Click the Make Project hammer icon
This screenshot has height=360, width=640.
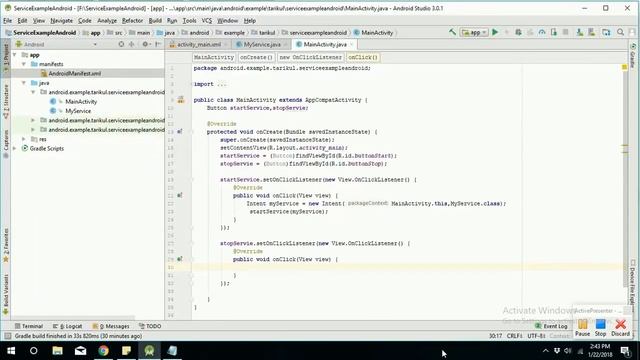click(x=452, y=32)
